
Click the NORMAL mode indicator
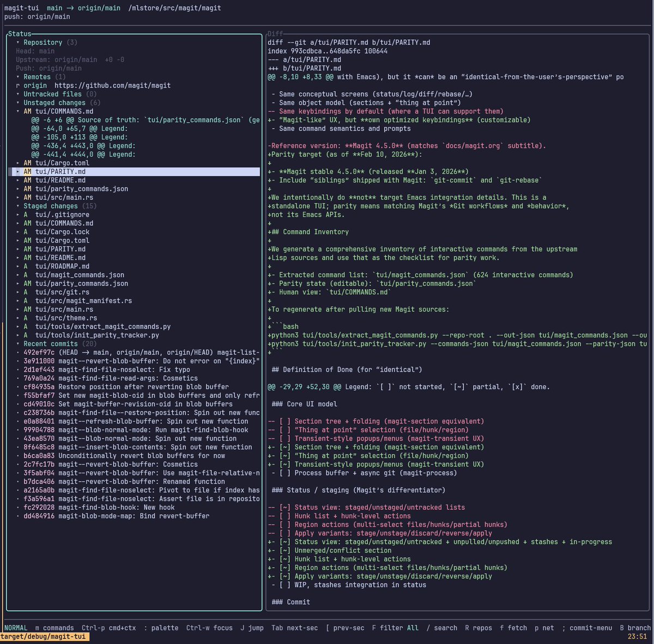coord(16,628)
